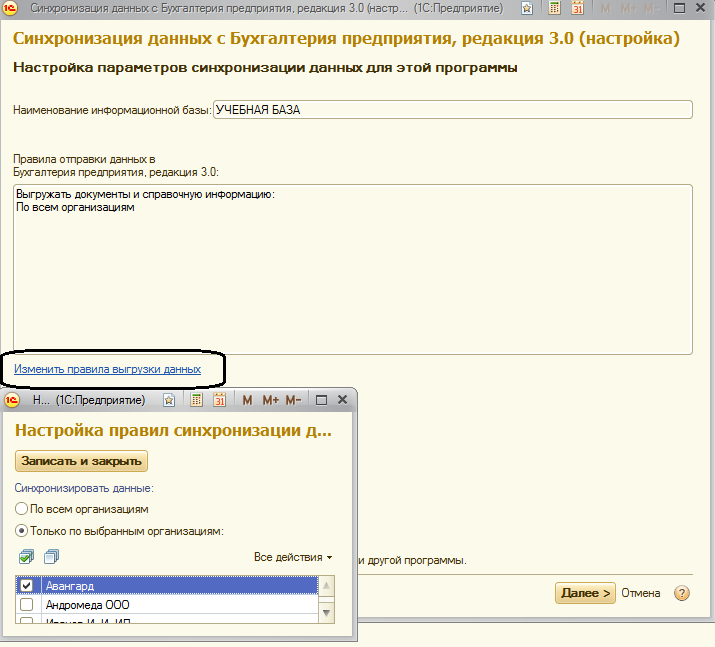The height and width of the screenshot is (647, 715).
Task: Click organization list scroll up arrow
Action: point(326,586)
